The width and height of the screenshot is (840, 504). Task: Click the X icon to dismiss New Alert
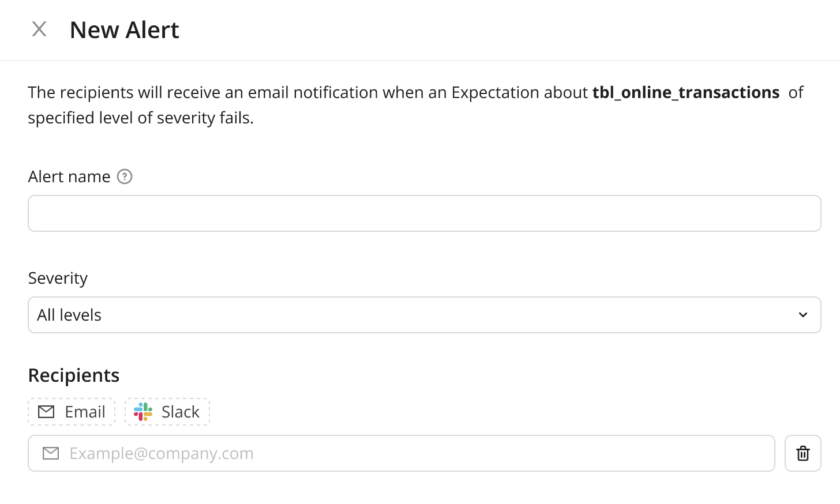pyautogui.click(x=39, y=29)
